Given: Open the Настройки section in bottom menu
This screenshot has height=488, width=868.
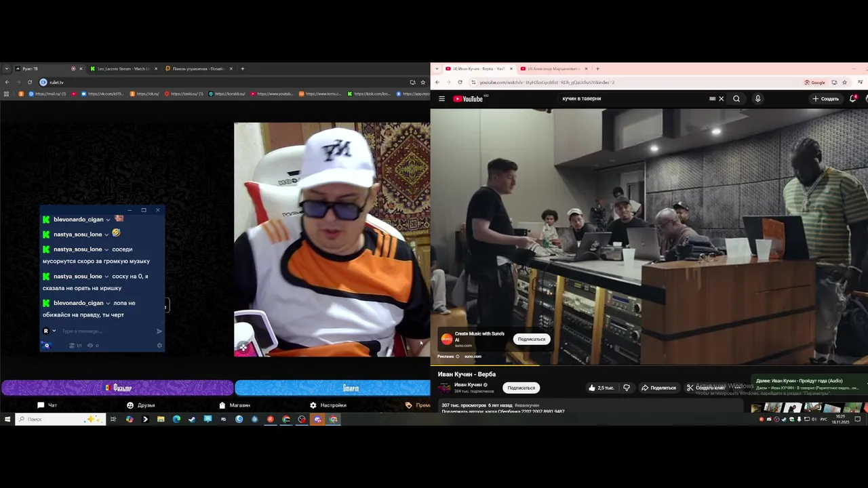Looking at the screenshot, I should [x=328, y=405].
